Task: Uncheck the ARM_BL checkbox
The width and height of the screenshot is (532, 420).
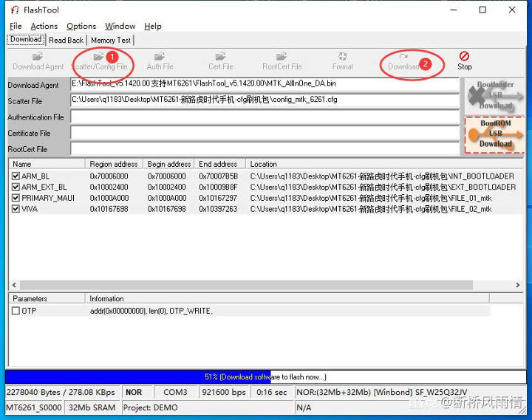Action: coord(16,176)
